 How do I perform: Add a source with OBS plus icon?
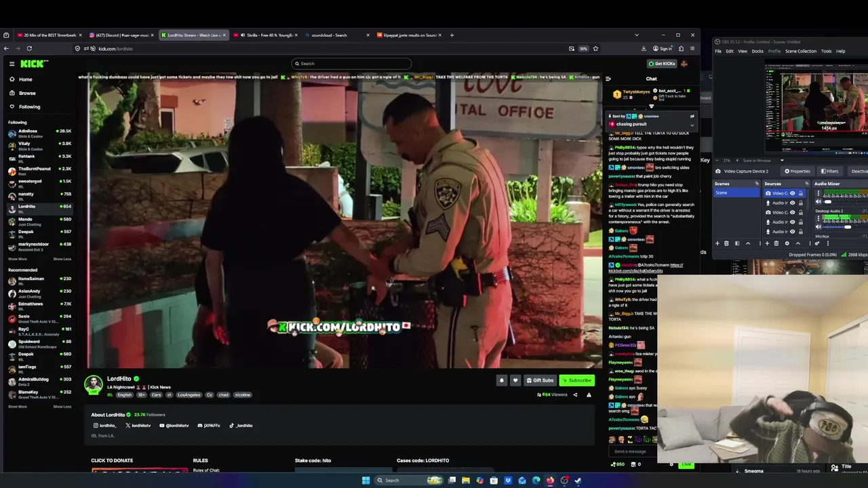pyautogui.click(x=767, y=243)
